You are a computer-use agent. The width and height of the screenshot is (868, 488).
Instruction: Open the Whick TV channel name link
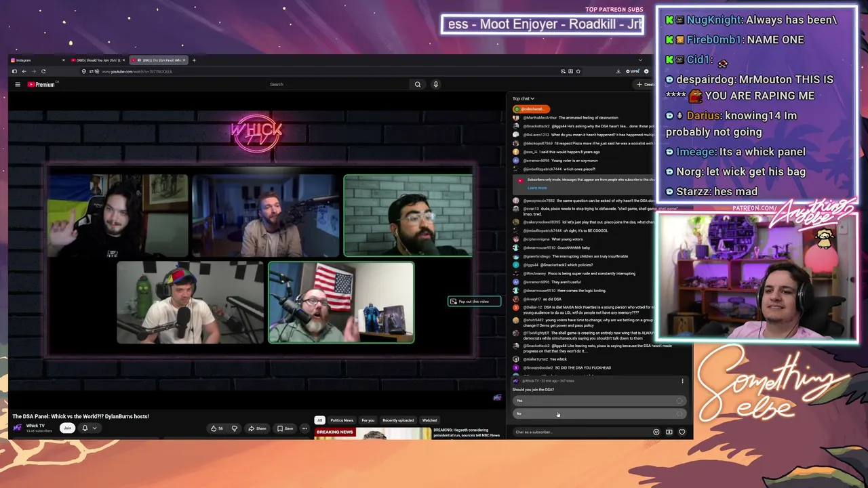(35, 426)
